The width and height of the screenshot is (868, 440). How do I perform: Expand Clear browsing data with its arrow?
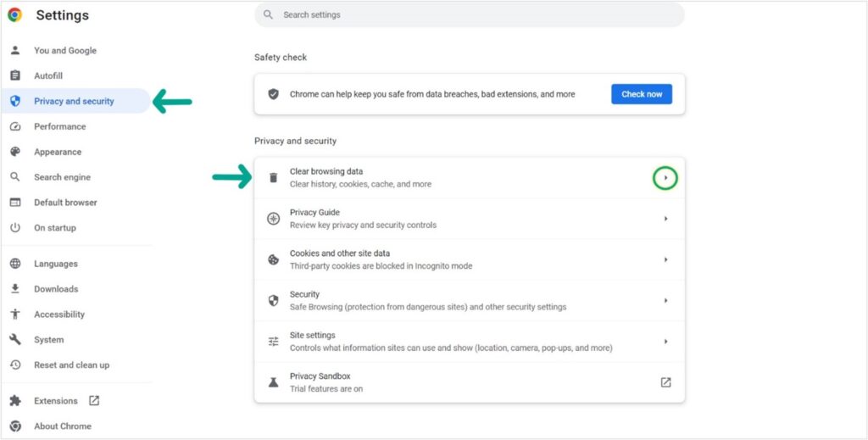(x=665, y=178)
